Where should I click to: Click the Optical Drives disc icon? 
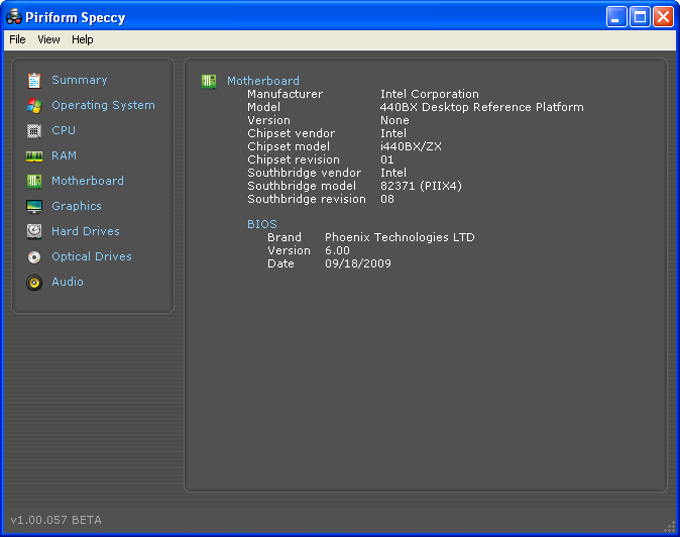[34, 257]
